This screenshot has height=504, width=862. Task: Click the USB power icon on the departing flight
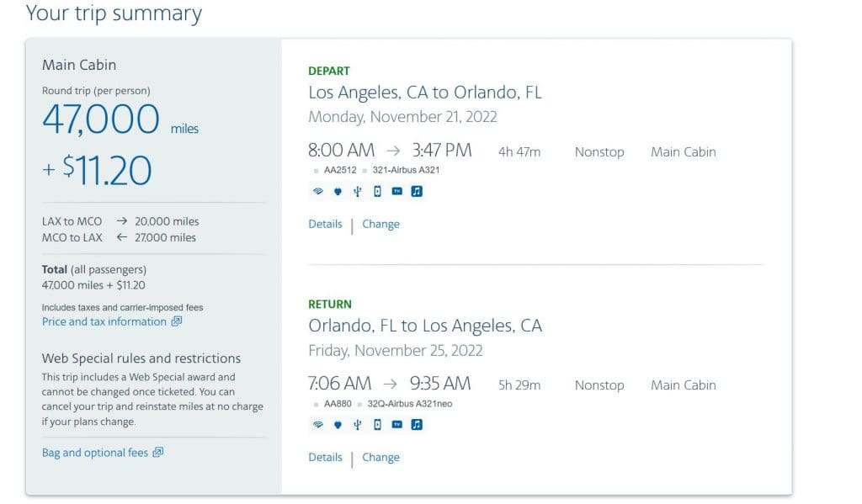(357, 191)
